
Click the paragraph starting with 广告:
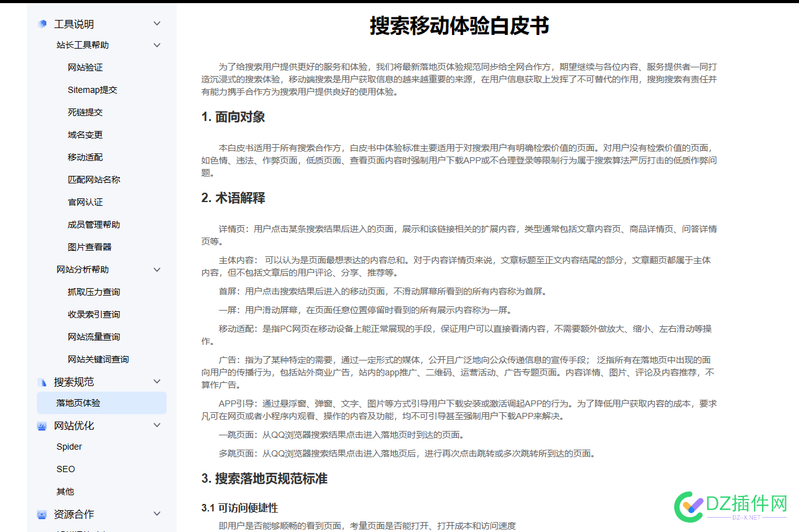pos(459,372)
